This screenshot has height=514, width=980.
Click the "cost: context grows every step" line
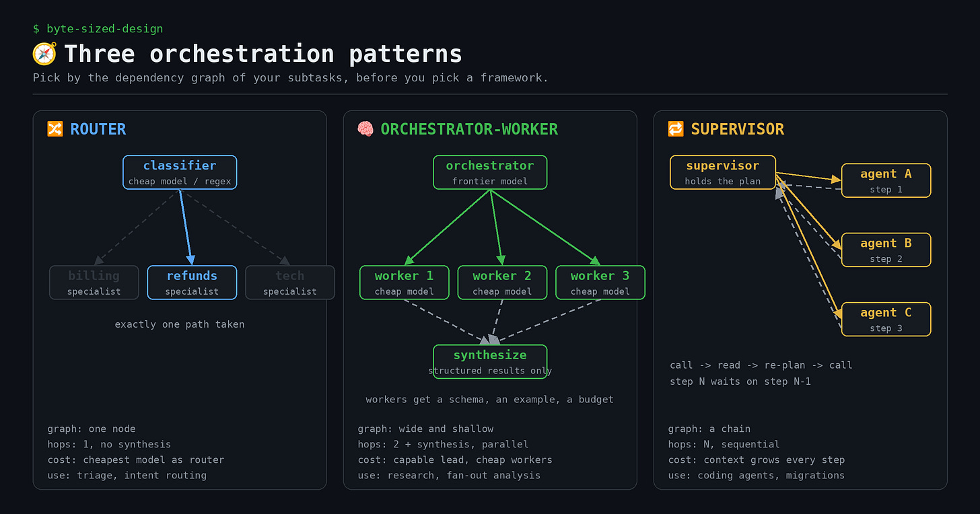click(x=757, y=460)
